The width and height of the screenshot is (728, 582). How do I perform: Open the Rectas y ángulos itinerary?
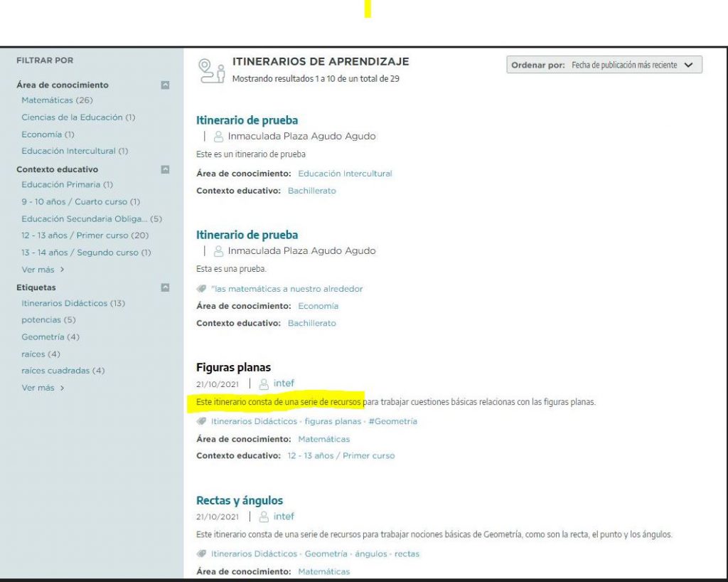240,500
